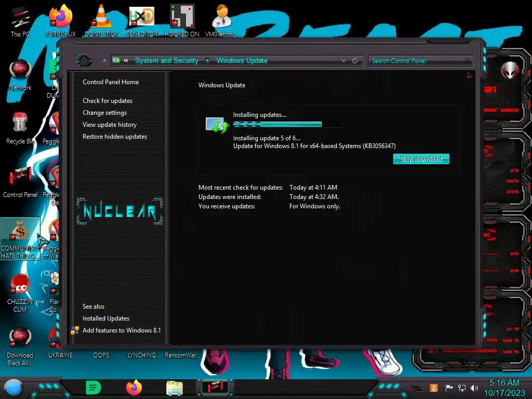The height and width of the screenshot is (399, 532).
Task: Open the This PC desktop icon
Action: (x=20, y=21)
